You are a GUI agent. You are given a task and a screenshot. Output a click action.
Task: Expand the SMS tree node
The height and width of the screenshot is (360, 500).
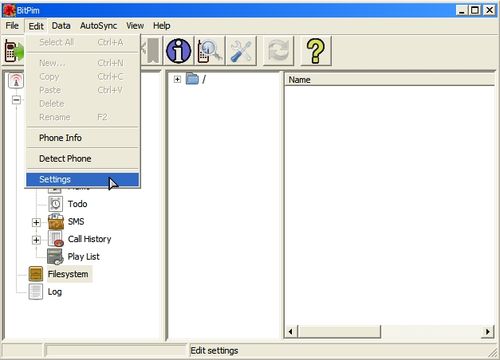click(x=36, y=222)
